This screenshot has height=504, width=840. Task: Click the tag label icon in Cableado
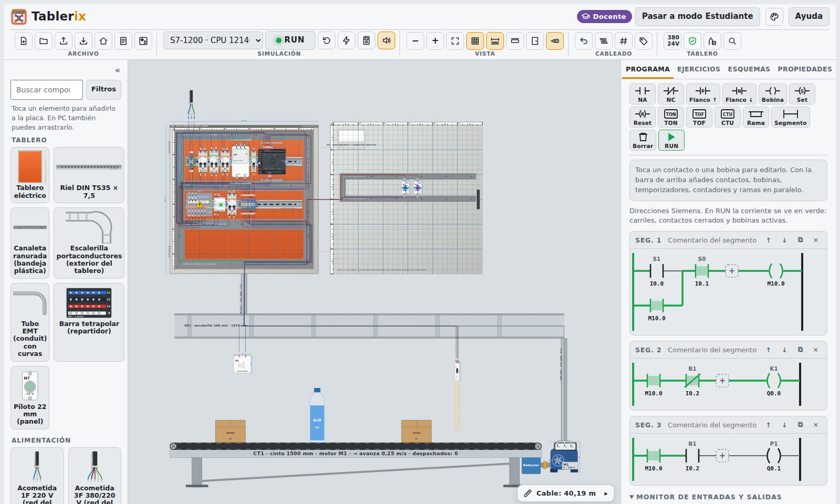tap(644, 41)
